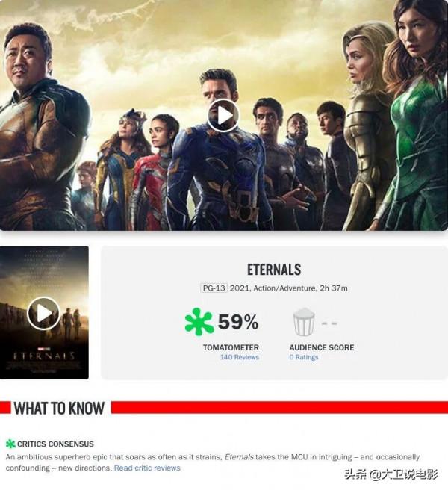Screen dimensions: 448x490
Task: Click the CRITICS CONSENSUS heading
Action: [x=55, y=444]
